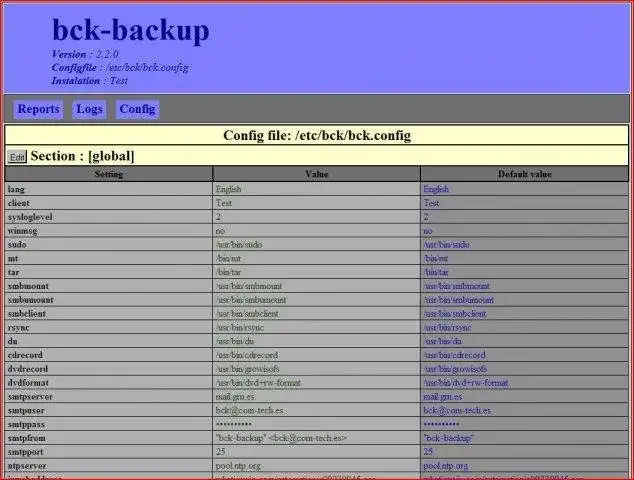634x480 pixels.
Task: Select the smtpfrom setting name
Action: (27, 438)
